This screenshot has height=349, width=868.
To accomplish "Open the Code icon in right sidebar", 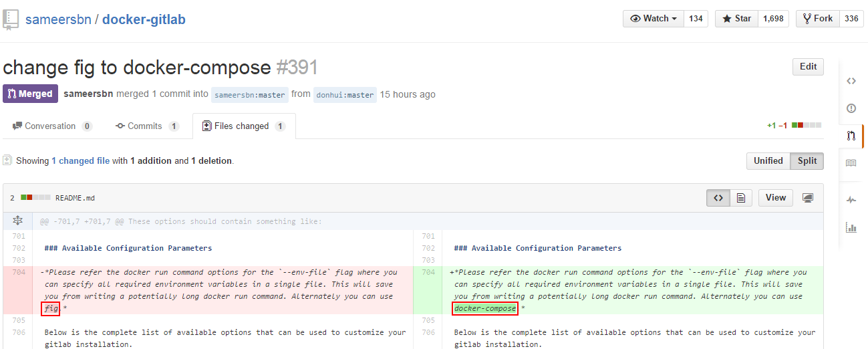I will (x=851, y=81).
